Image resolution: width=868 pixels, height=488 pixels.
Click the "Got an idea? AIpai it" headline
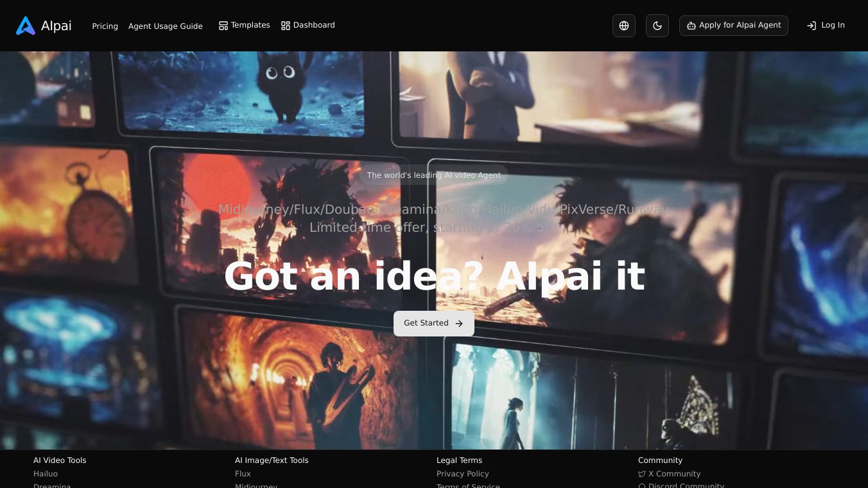[x=434, y=277]
